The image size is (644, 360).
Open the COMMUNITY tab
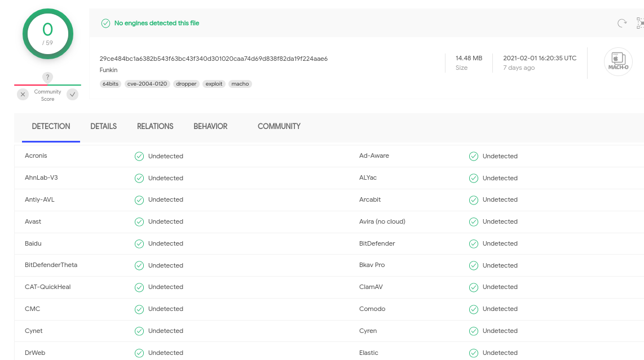coord(279,126)
